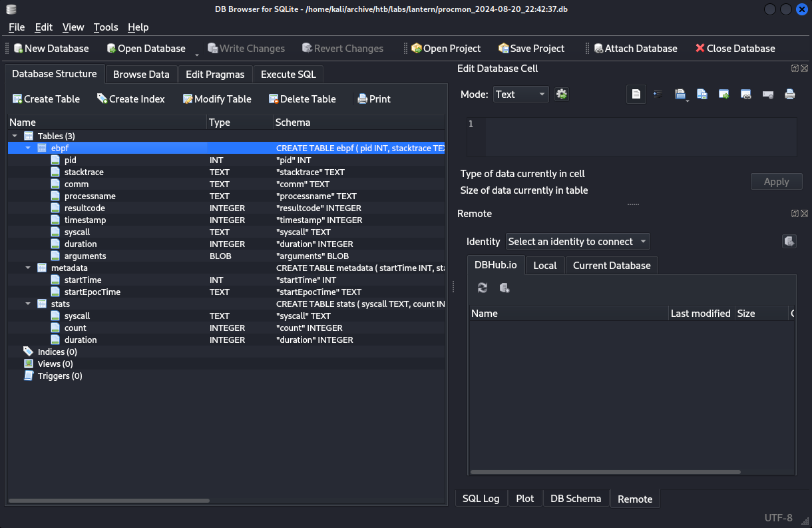Image resolution: width=812 pixels, height=528 pixels.
Task: Click the clone database icon under DBHub.io
Action: [x=505, y=288]
